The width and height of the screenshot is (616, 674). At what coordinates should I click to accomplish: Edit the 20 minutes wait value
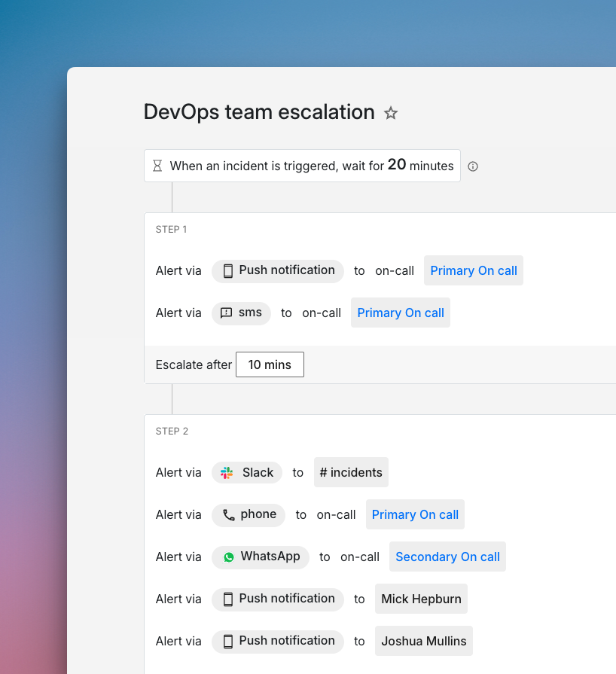397,165
